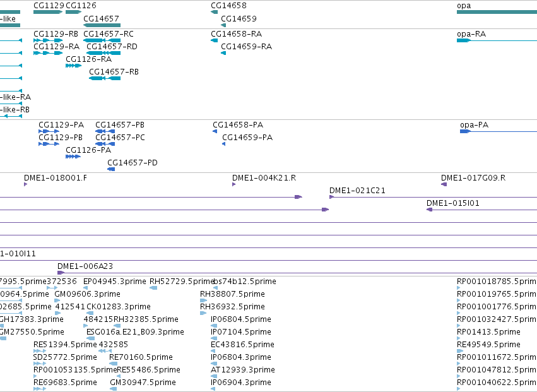Select the CG14657-RB transcript label
Image resolution: width=537 pixels, height=392 pixels.
(114, 71)
